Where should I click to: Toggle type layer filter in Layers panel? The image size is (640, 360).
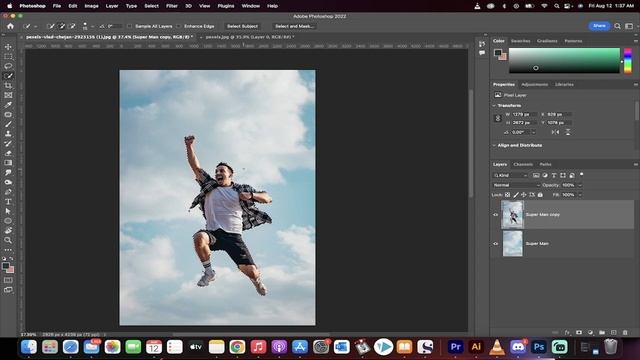[x=554, y=176]
